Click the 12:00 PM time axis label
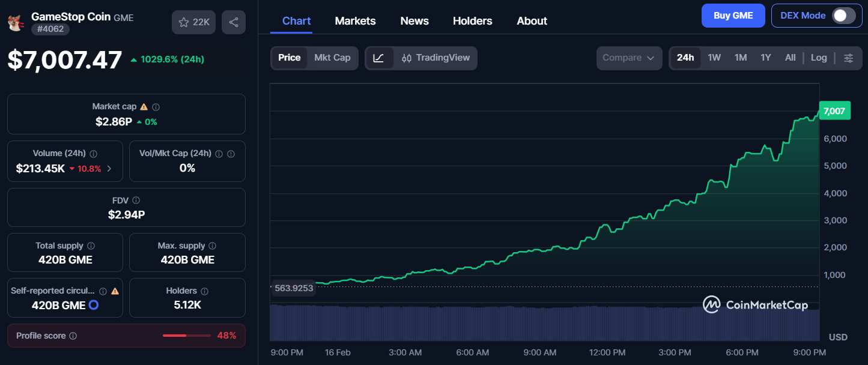868x365 pixels. click(607, 352)
